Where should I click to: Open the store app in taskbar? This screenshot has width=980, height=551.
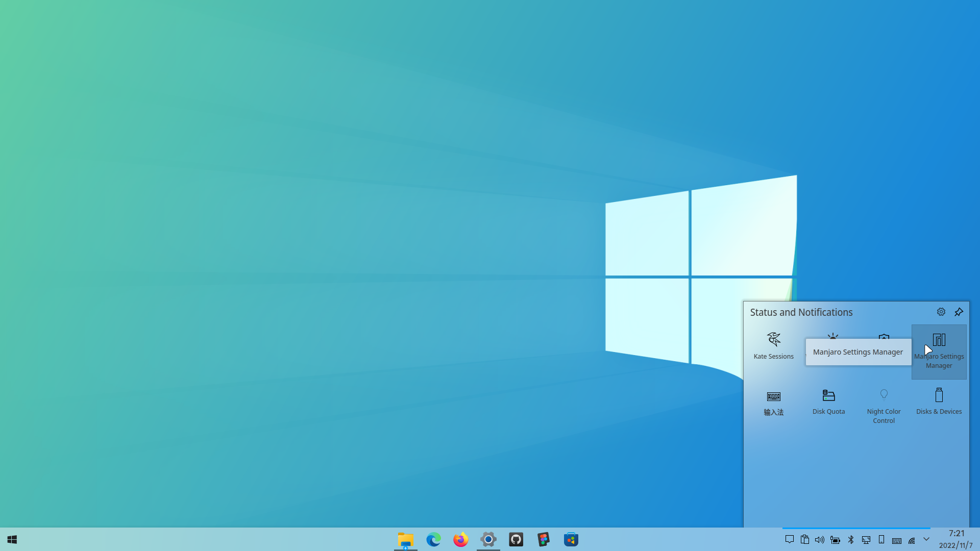click(571, 539)
